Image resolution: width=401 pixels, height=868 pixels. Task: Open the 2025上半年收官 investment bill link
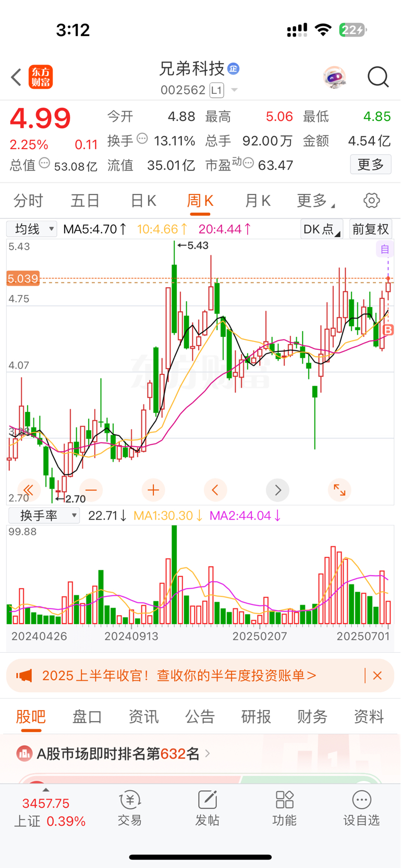pyautogui.click(x=179, y=676)
